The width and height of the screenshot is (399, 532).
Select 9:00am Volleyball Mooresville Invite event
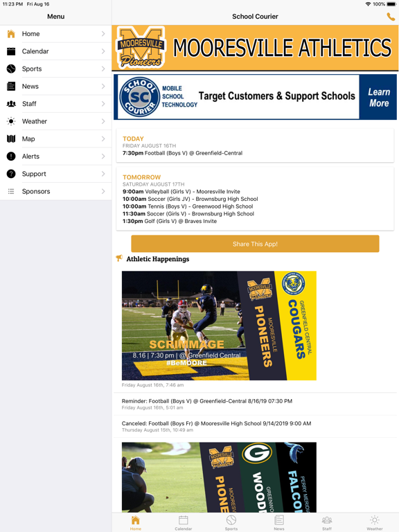click(x=181, y=192)
